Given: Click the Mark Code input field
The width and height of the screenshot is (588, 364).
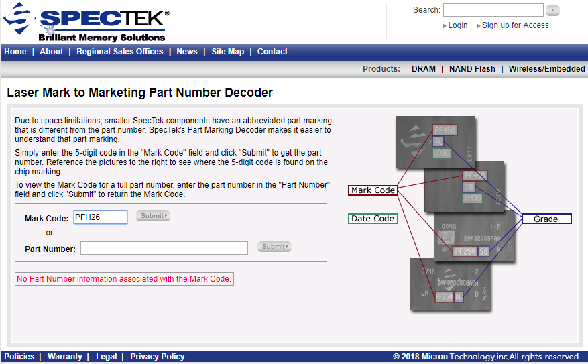Looking at the screenshot, I should (101, 217).
